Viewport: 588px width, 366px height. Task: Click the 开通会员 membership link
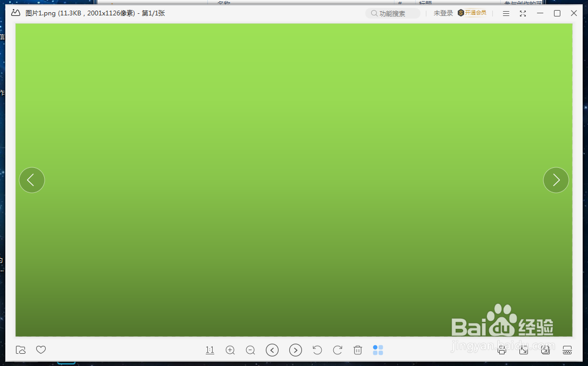472,13
